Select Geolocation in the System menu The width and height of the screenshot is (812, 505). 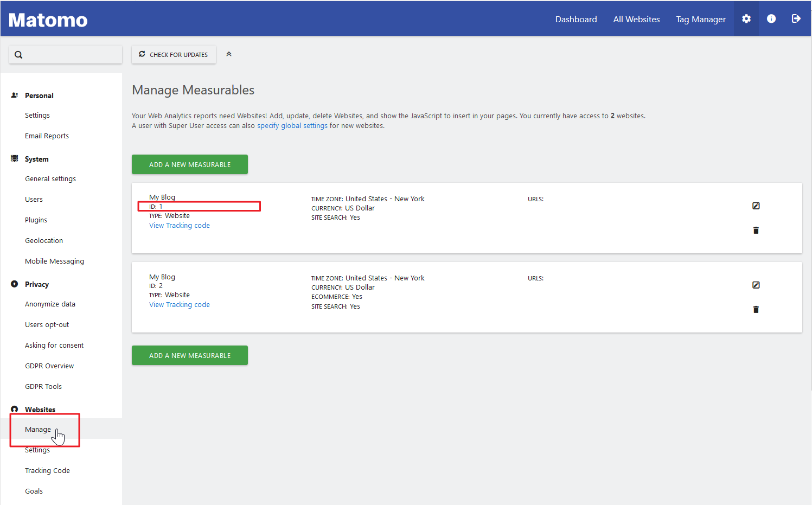pos(44,241)
